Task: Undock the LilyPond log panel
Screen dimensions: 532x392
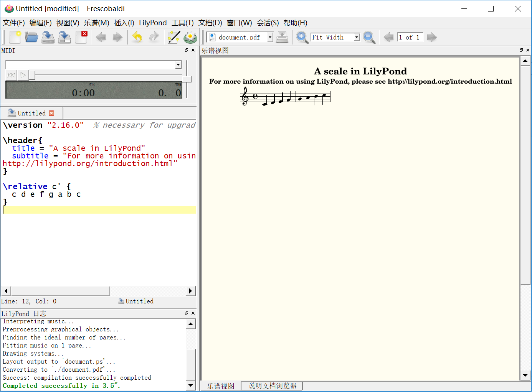Action: coord(187,313)
